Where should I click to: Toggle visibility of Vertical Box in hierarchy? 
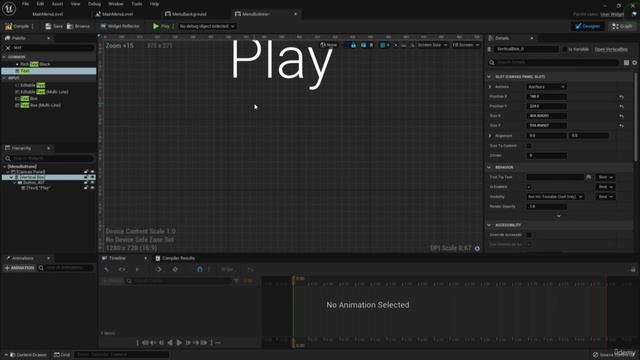[92, 177]
